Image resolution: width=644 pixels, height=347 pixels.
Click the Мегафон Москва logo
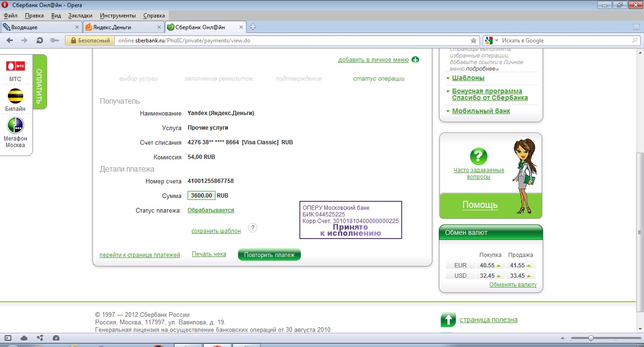(x=16, y=125)
